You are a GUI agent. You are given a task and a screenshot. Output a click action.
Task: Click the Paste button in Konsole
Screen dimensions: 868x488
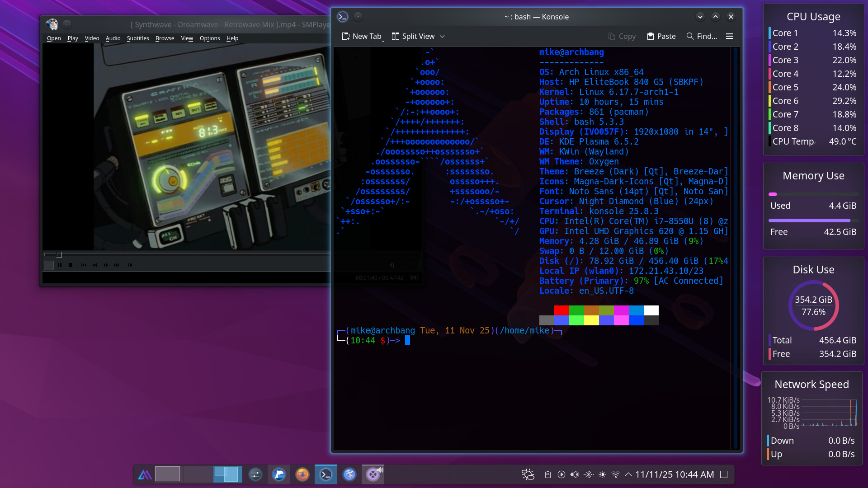pos(661,36)
